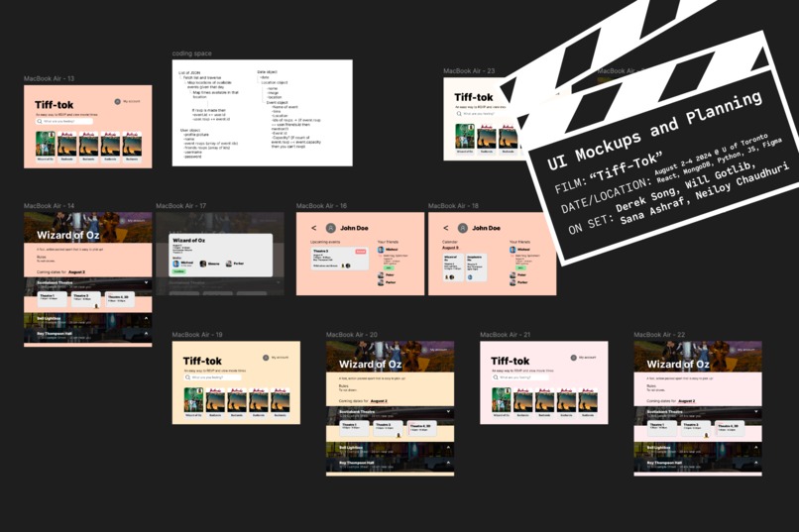Screen dimensions: 799x532
Task: Select the 'MacBook Air - 18' frame label
Action: tap(453, 206)
